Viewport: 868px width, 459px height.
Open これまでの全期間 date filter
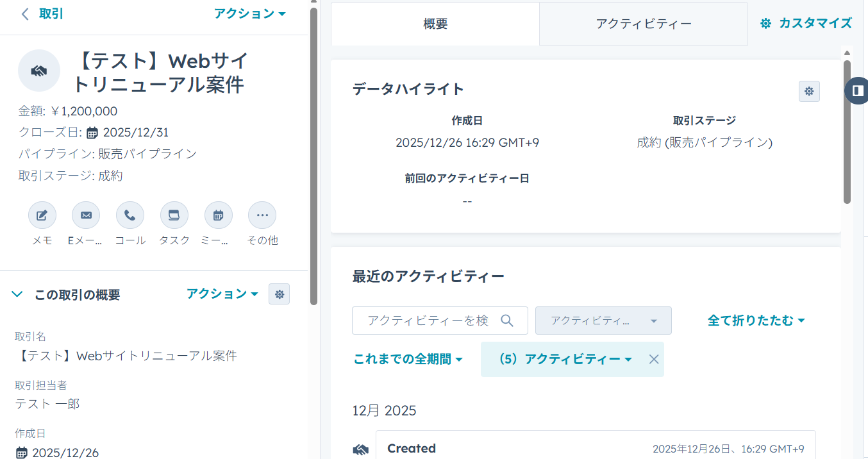point(408,359)
